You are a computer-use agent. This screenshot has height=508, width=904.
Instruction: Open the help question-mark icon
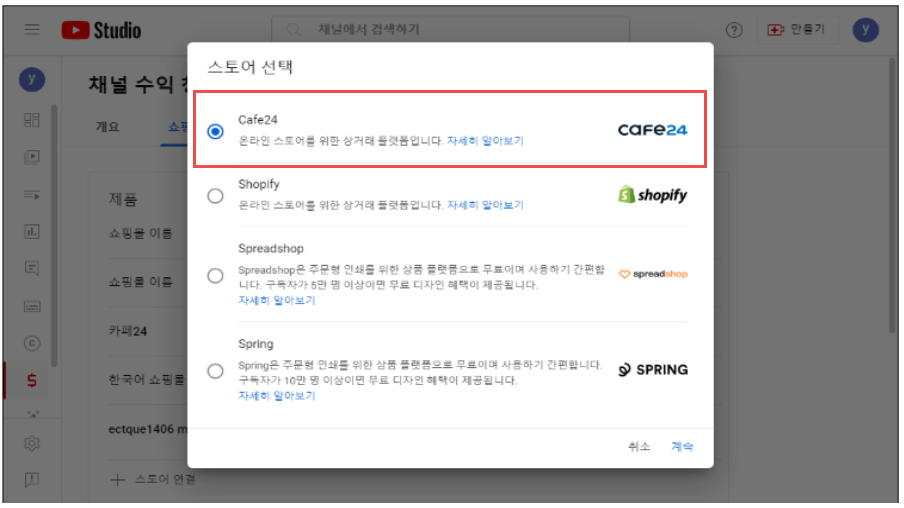tap(734, 30)
